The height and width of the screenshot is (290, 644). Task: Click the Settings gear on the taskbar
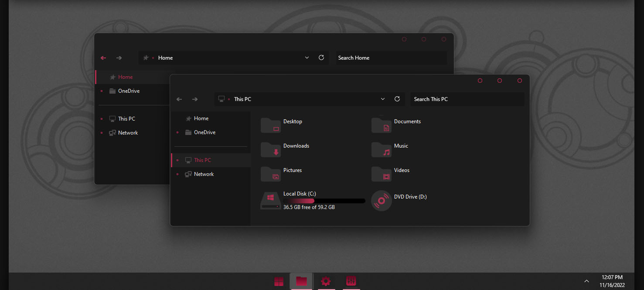coord(326,281)
